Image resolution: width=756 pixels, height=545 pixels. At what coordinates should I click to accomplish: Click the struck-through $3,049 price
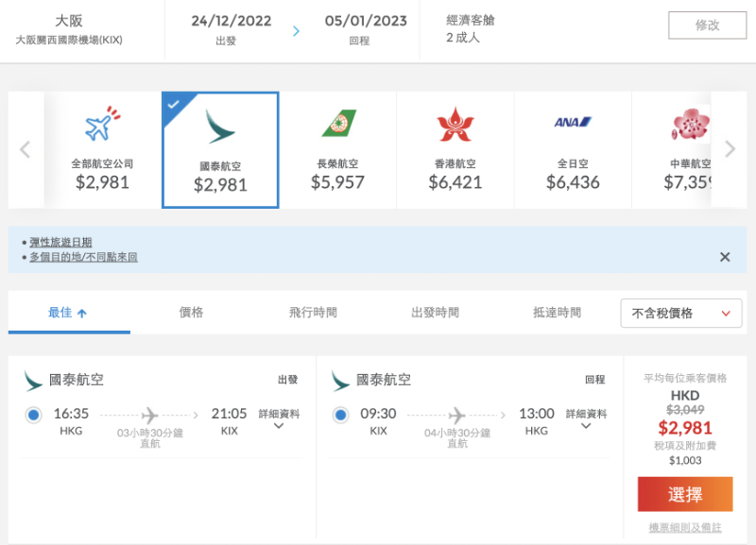685,410
